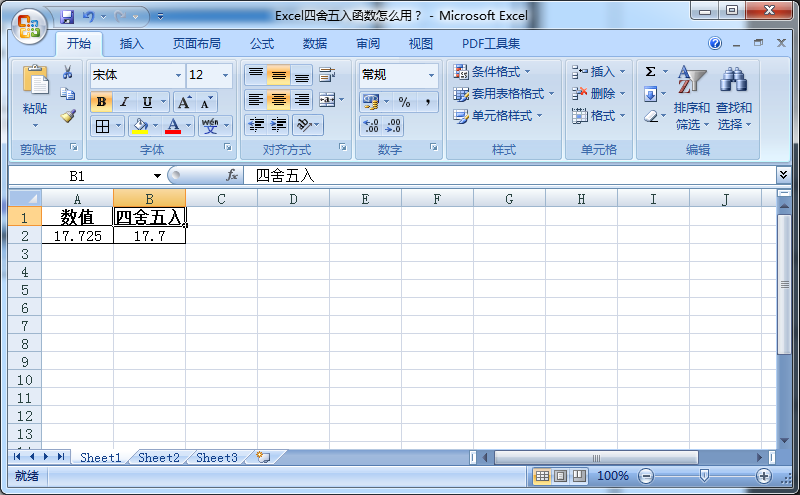
Task: Toggle Wrap Text
Action: coord(327,75)
